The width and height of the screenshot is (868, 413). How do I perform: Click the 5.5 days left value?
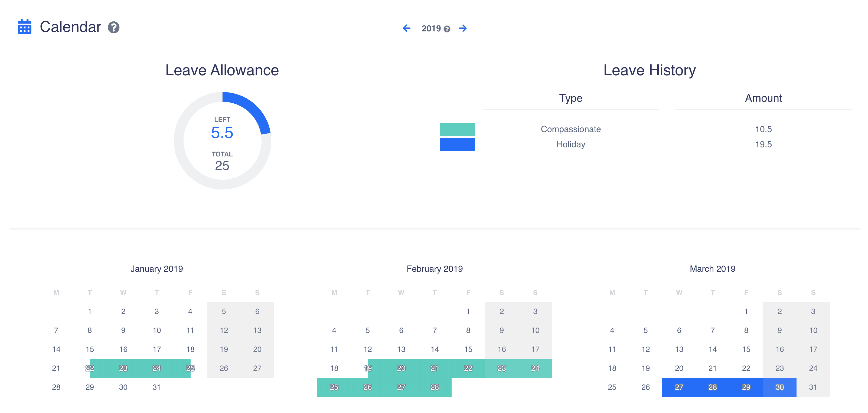(x=222, y=133)
